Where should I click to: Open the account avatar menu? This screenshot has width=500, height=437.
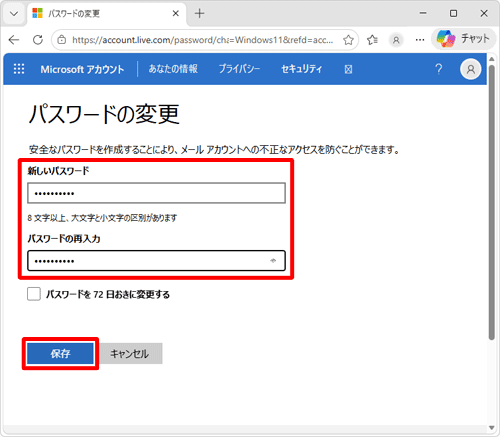(470, 69)
